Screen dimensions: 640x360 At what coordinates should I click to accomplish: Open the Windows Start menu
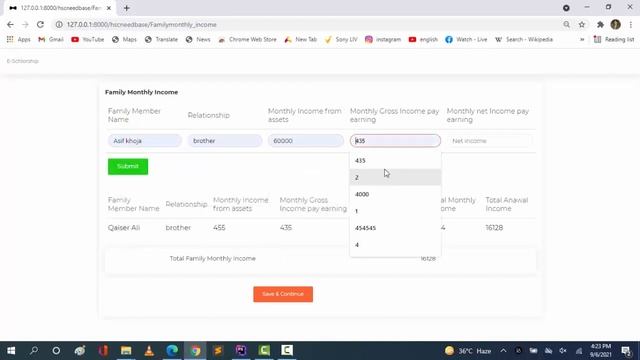point(11,351)
